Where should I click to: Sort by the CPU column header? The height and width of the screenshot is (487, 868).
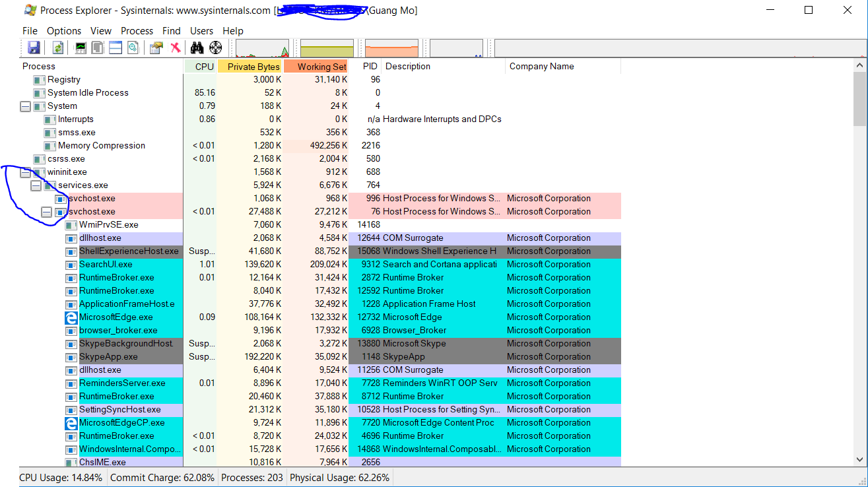pyautogui.click(x=201, y=67)
